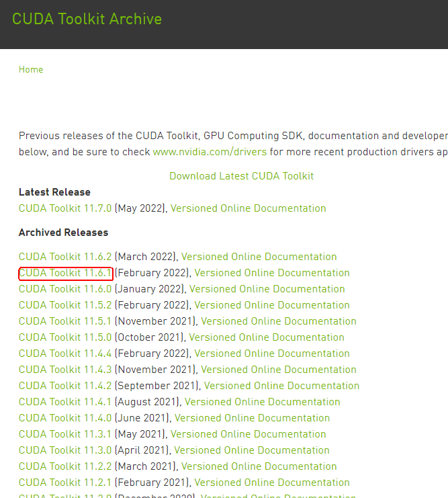The height and width of the screenshot is (498, 448).
Task: Open documentation link beside 11.3.1 May 2021
Action: point(249,434)
